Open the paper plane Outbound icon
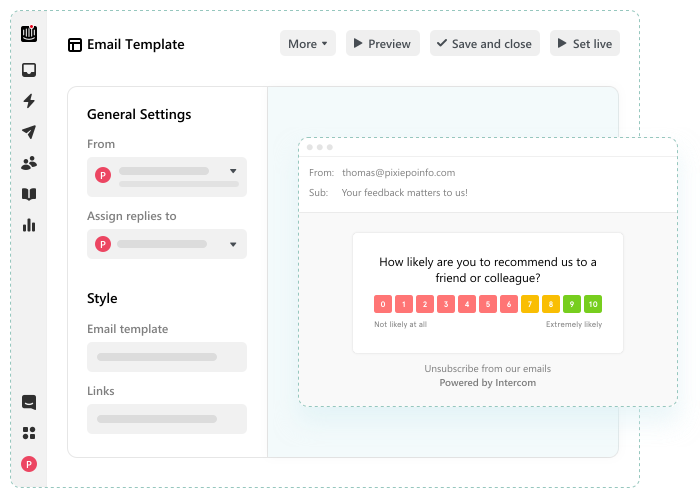The image size is (700, 500). click(29, 132)
